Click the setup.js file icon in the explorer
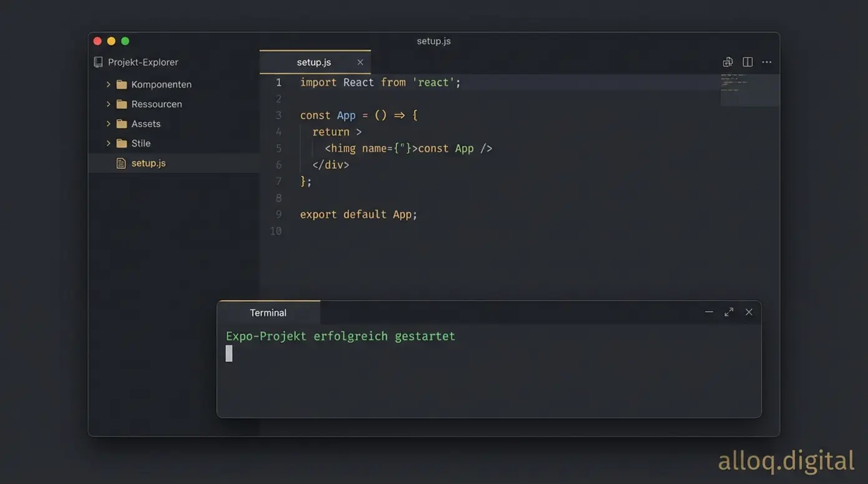The width and height of the screenshot is (868, 484). (x=120, y=162)
